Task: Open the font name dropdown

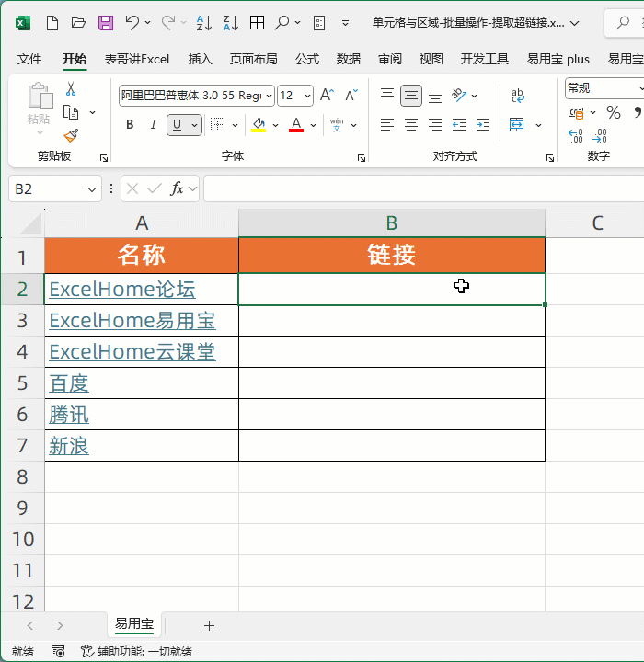Action: point(269,96)
